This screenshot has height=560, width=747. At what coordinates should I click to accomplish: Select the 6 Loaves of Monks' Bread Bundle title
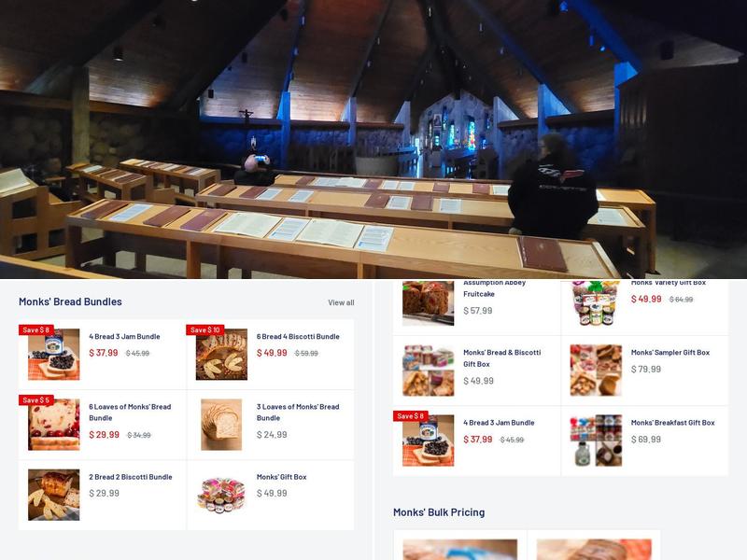[130, 413]
